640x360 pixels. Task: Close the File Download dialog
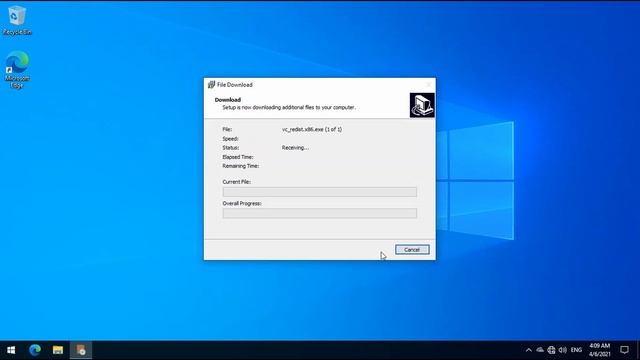429,84
